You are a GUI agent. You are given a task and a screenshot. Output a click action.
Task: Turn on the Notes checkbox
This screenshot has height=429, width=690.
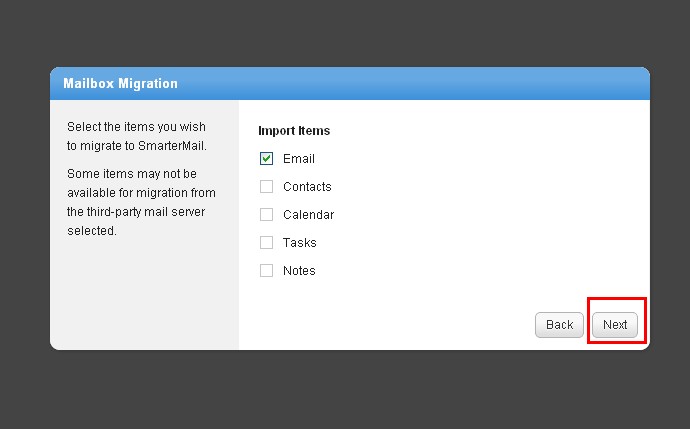pyautogui.click(x=267, y=270)
